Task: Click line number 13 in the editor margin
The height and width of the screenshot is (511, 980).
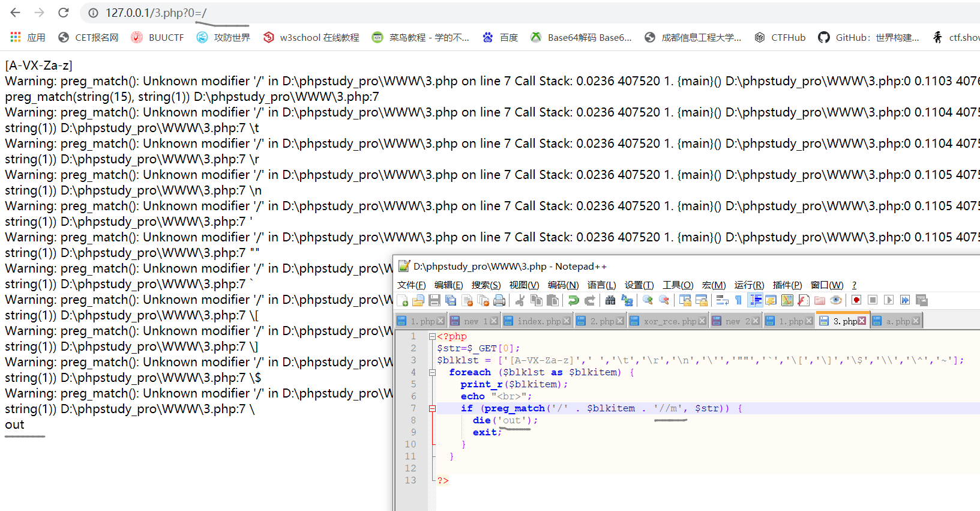Action: click(x=410, y=480)
